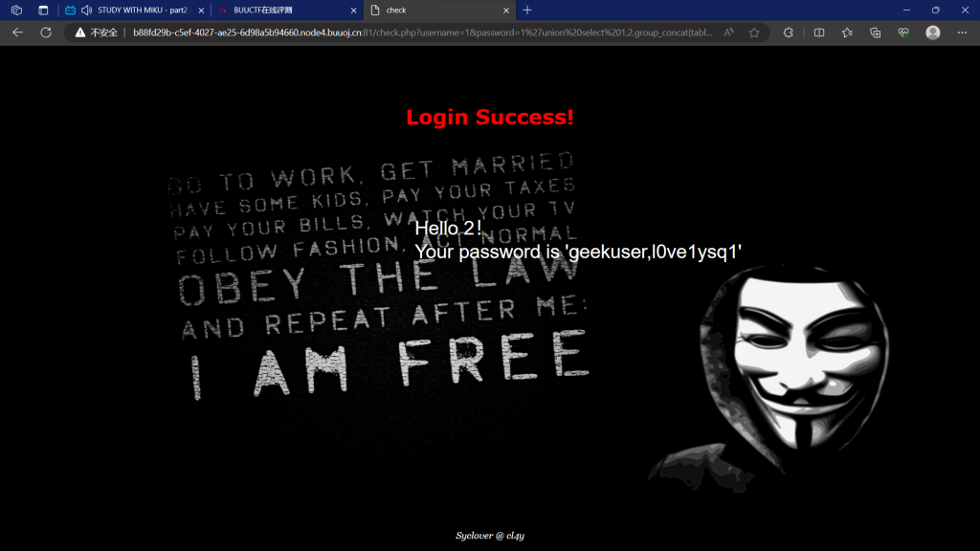Mute audio on the STUDY WITH MIKU tab
Screen dimensions: 980x551
[x=86, y=10]
